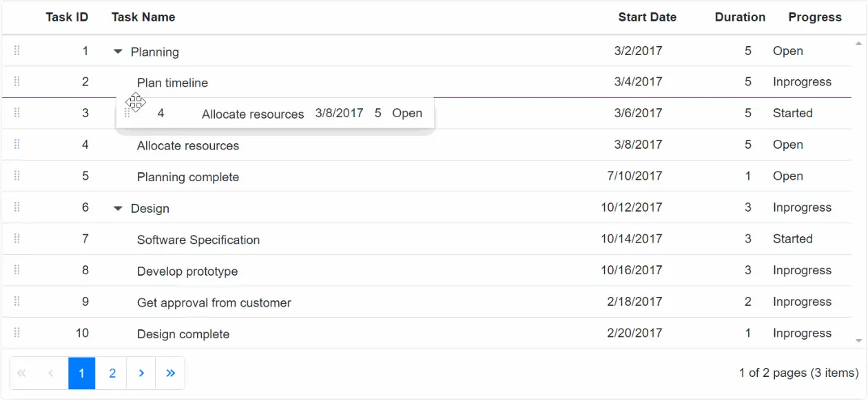This screenshot has height=401, width=868.
Task: Jump to first page using double-left arrow icon
Action: (x=21, y=373)
